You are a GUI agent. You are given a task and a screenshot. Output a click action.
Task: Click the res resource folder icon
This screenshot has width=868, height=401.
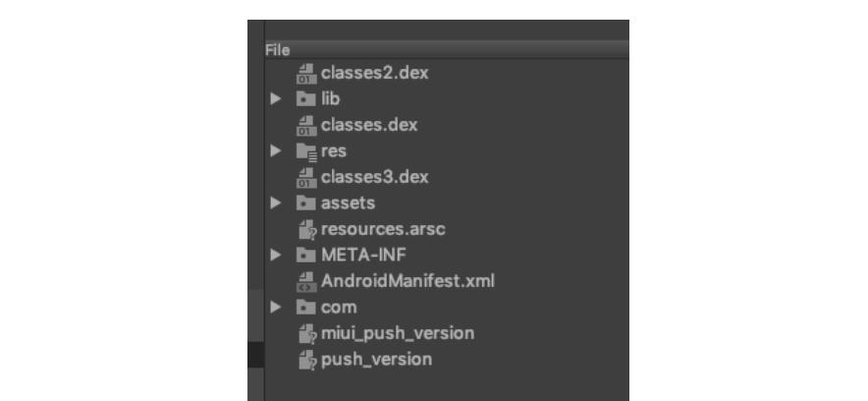click(305, 151)
